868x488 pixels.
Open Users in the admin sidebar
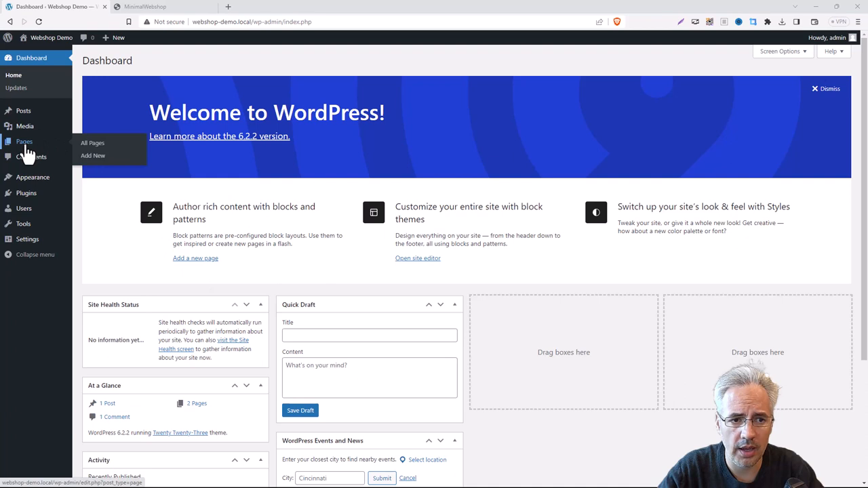(x=24, y=209)
